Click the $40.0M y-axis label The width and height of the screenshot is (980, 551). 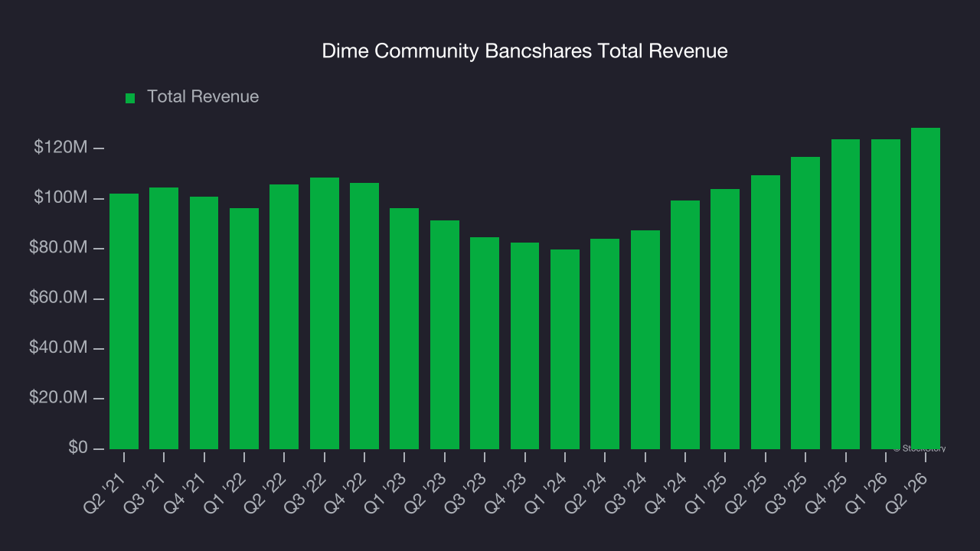[x=58, y=348]
